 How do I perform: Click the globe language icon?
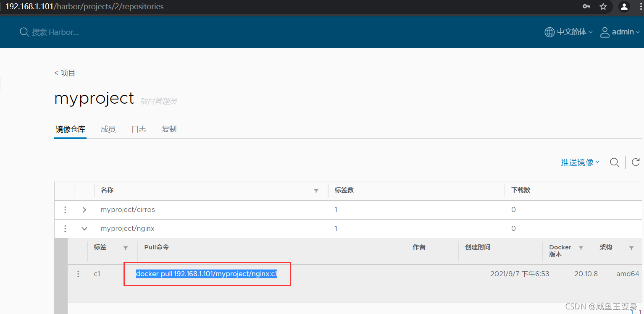[549, 32]
